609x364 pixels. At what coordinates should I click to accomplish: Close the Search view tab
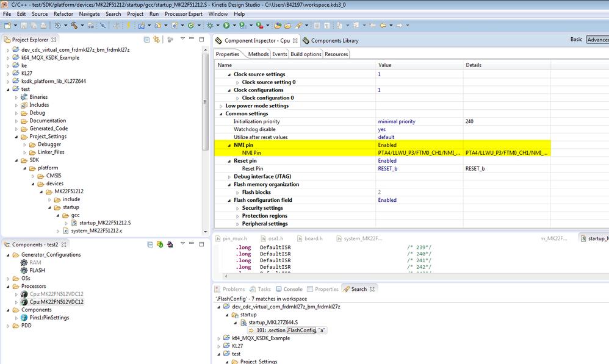click(372, 289)
